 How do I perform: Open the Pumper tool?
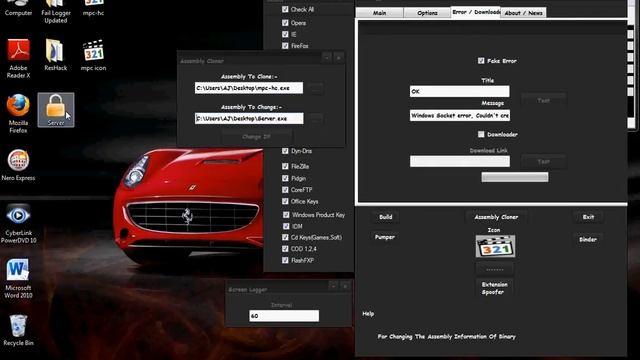(x=384, y=237)
